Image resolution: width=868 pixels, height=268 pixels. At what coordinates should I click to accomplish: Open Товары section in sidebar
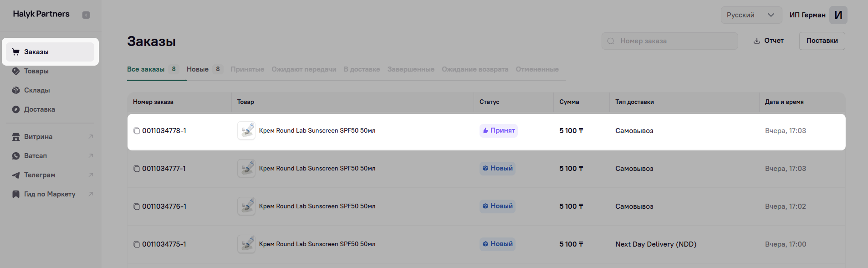pyautogui.click(x=36, y=71)
